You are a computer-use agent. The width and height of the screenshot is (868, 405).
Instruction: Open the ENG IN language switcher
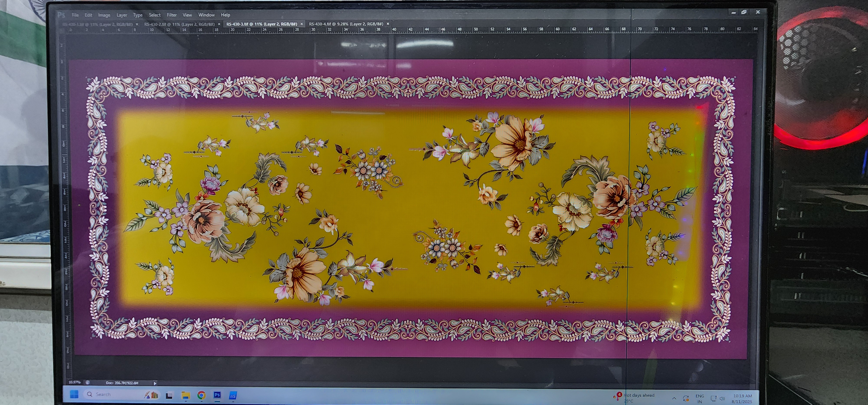point(700,398)
